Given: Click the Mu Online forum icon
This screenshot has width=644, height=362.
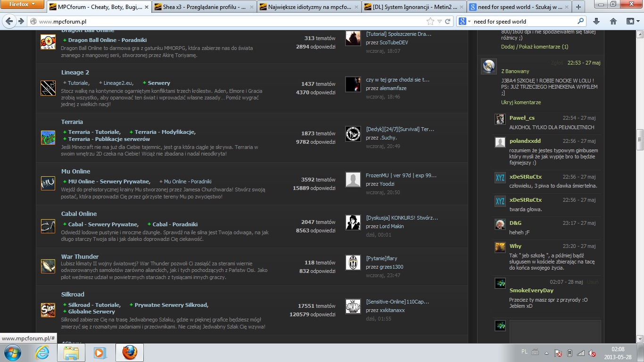Looking at the screenshot, I should [x=48, y=183].
